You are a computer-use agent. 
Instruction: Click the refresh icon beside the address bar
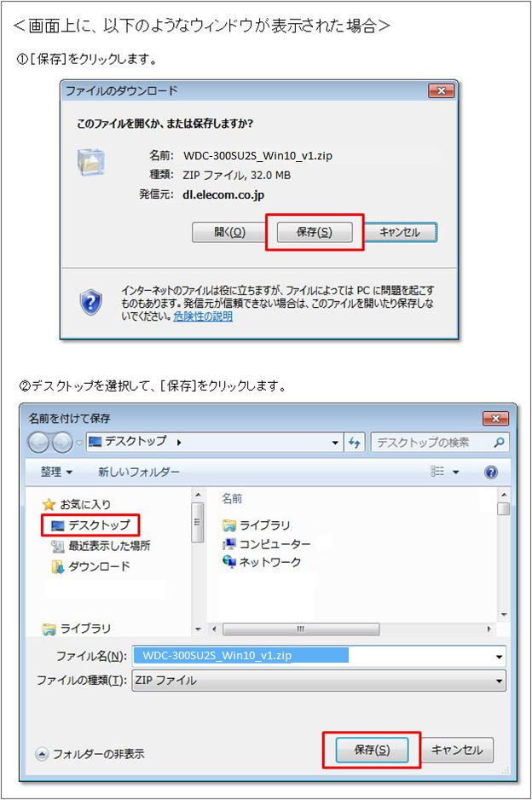point(354,443)
